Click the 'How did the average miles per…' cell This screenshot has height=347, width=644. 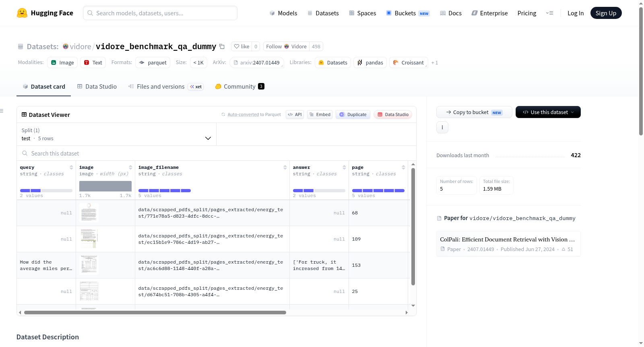click(x=46, y=265)
